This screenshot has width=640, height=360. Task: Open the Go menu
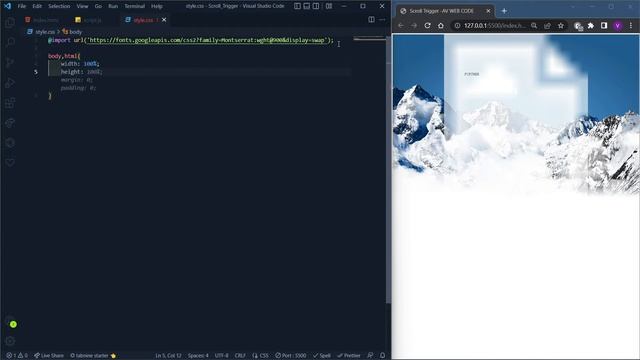tap(98, 6)
